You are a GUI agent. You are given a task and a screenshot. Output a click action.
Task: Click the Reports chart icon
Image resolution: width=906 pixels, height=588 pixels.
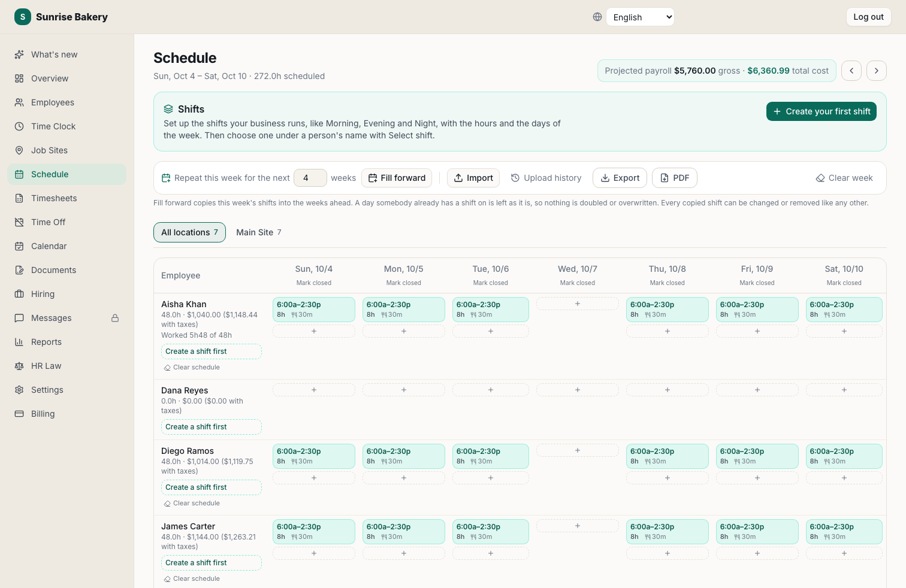point(19,342)
